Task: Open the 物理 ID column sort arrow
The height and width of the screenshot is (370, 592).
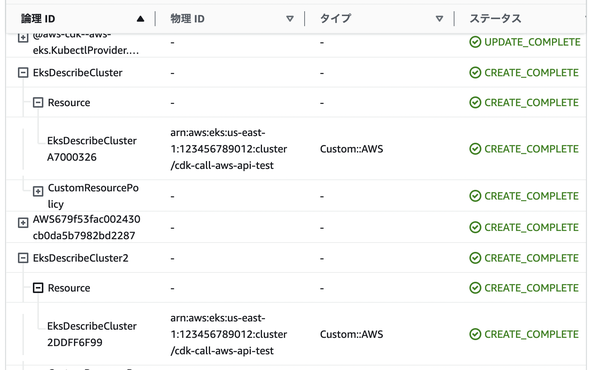Action: point(290,18)
